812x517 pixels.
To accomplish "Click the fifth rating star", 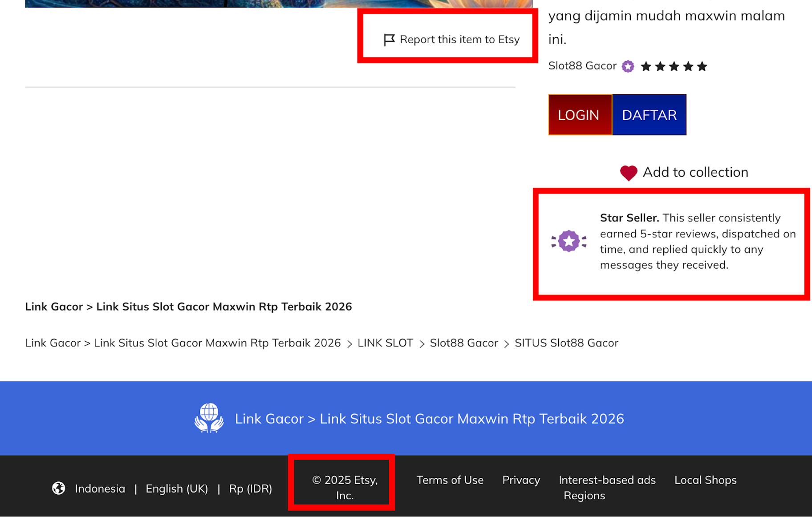I will point(701,66).
